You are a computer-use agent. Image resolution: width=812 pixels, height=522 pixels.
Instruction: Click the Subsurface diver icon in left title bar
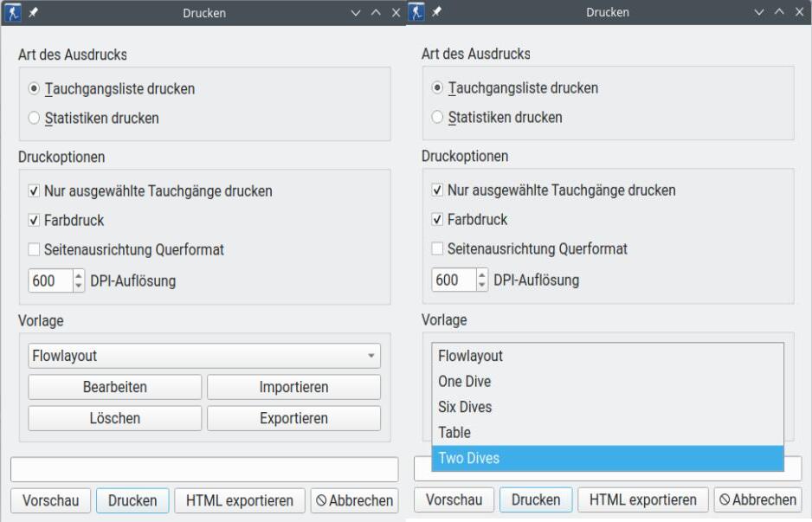(12, 12)
